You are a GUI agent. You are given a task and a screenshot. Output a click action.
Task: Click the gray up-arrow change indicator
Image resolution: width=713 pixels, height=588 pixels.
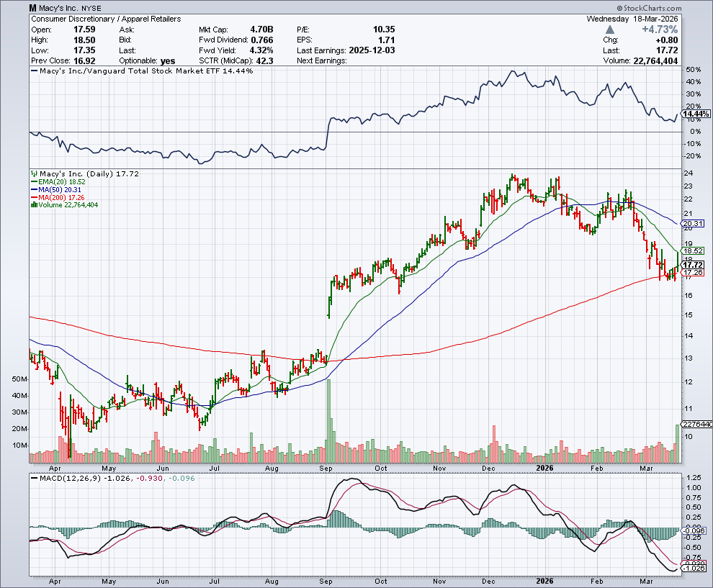(x=610, y=30)
